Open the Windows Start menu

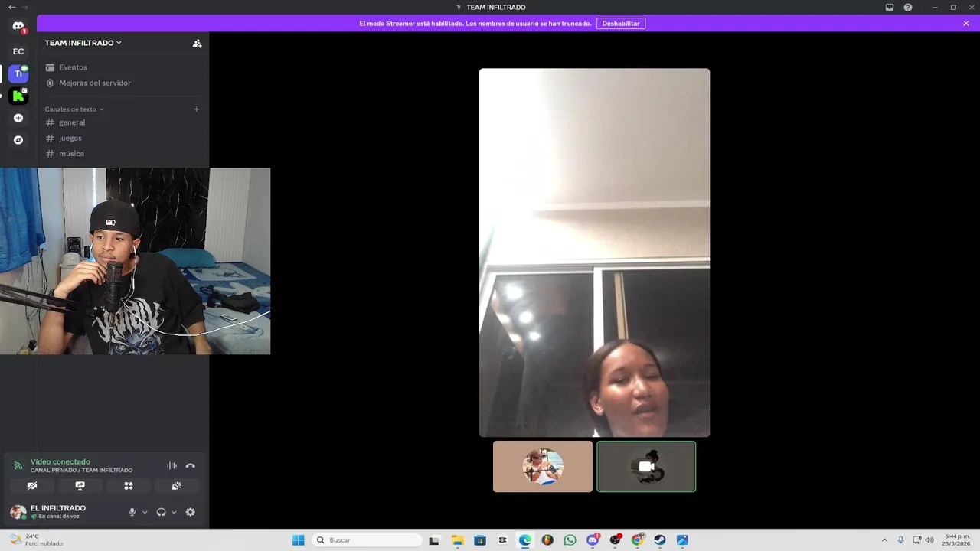(x=298, y=540)
